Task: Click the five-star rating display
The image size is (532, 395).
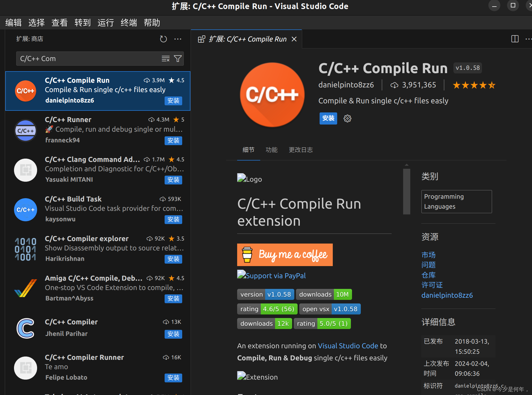Action: coord(474,85)
